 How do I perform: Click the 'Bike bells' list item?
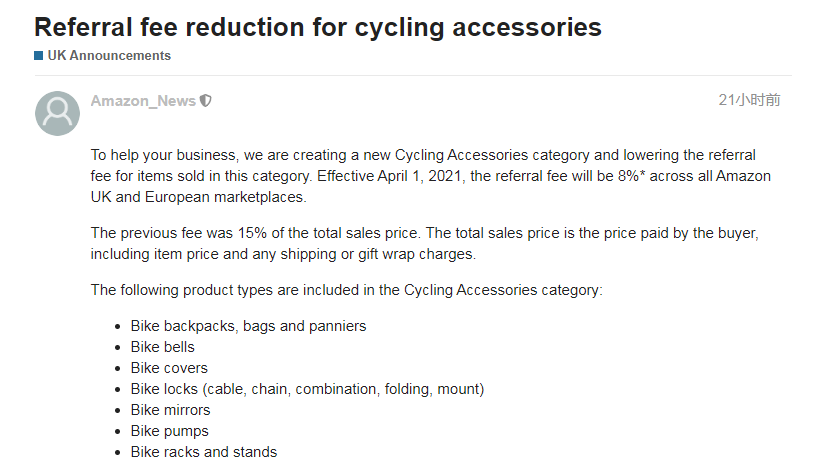[x=163, y=347]
